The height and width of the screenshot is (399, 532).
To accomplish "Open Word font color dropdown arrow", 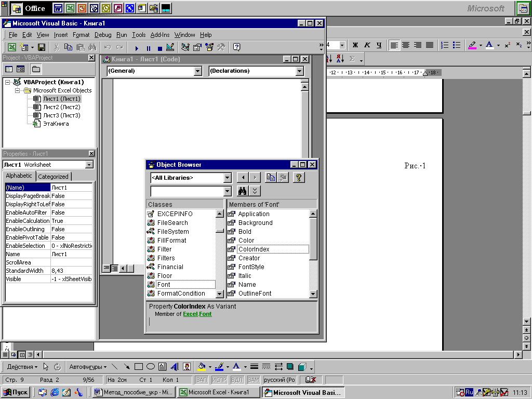I will (x=498, y=45).
